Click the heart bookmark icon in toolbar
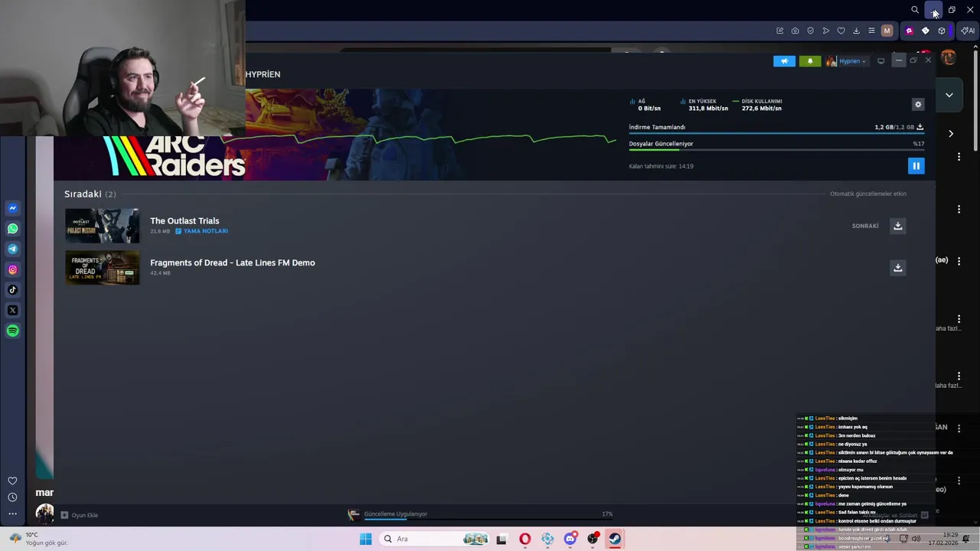The image size is (980, 551). click(x=841, y=31)
